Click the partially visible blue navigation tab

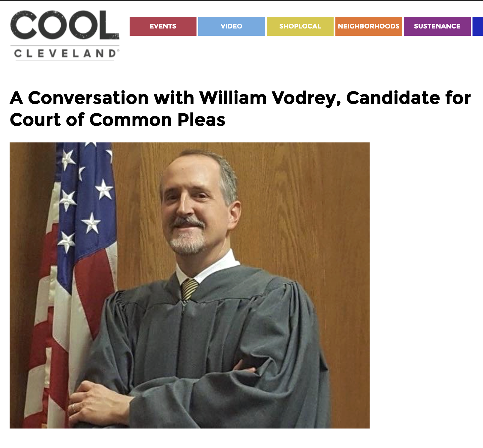coord(478,26)
